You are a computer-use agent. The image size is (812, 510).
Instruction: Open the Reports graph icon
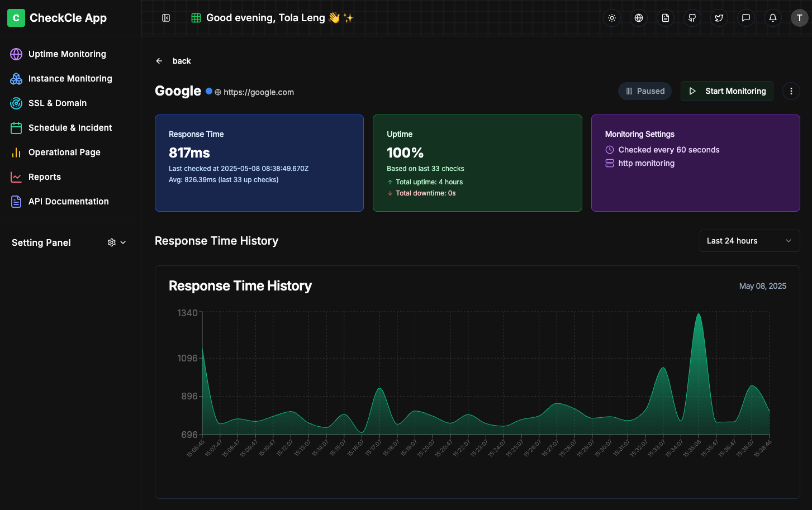coord(16,177)
